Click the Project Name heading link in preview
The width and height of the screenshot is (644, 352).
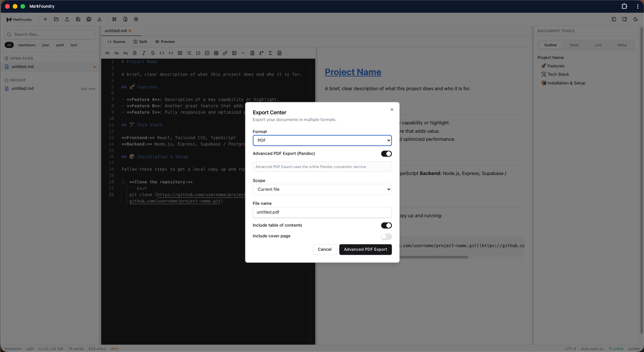point(353,72)
